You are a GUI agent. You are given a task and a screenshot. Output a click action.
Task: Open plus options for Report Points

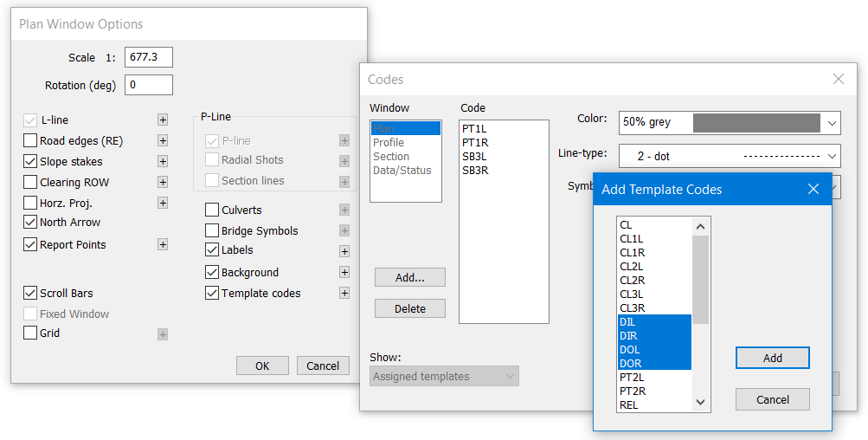coord(162,244)
